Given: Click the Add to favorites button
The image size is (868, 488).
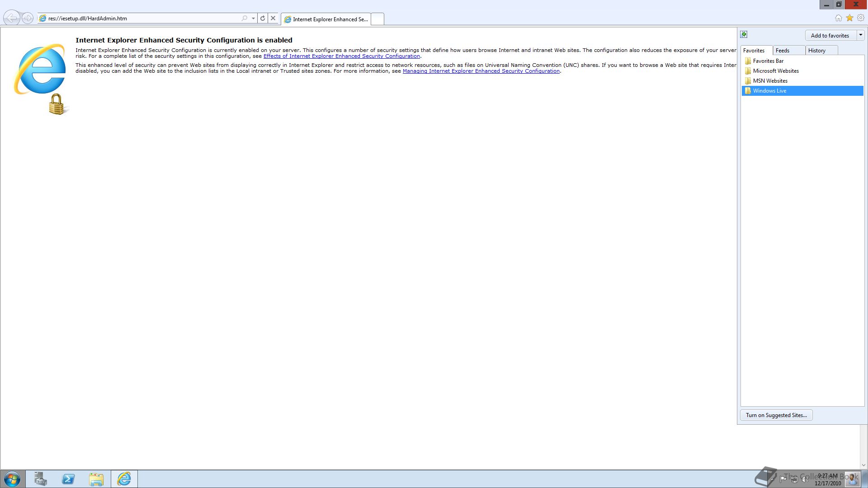Looking at the screenshot, I should click(x=830, y=35).
